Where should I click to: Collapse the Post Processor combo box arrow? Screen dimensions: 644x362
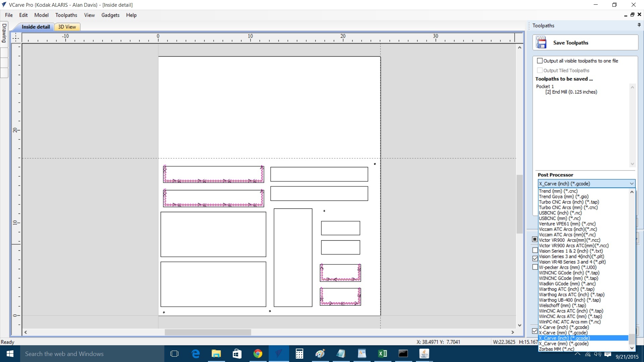pos(632,184)
